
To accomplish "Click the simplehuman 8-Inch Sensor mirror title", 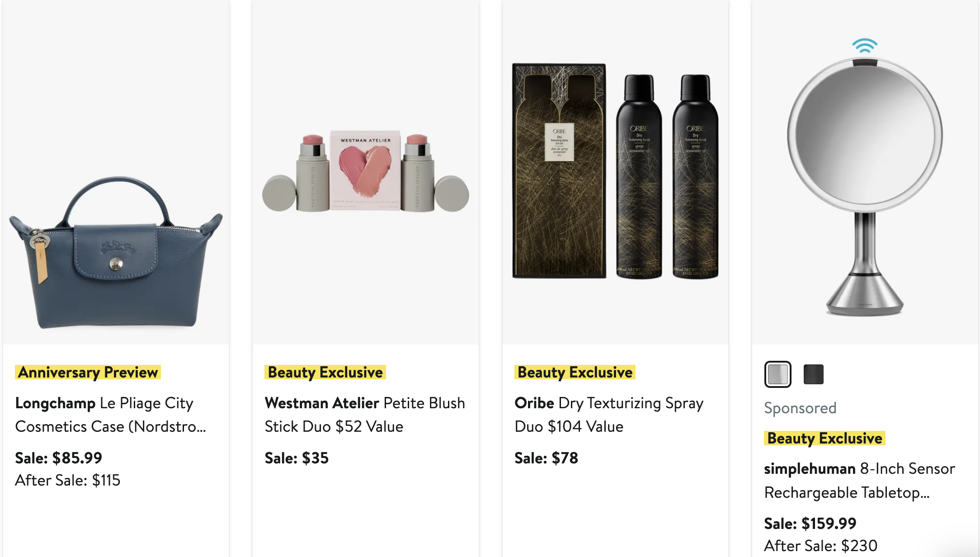I will pyautogui.click(x=859, y=480).
